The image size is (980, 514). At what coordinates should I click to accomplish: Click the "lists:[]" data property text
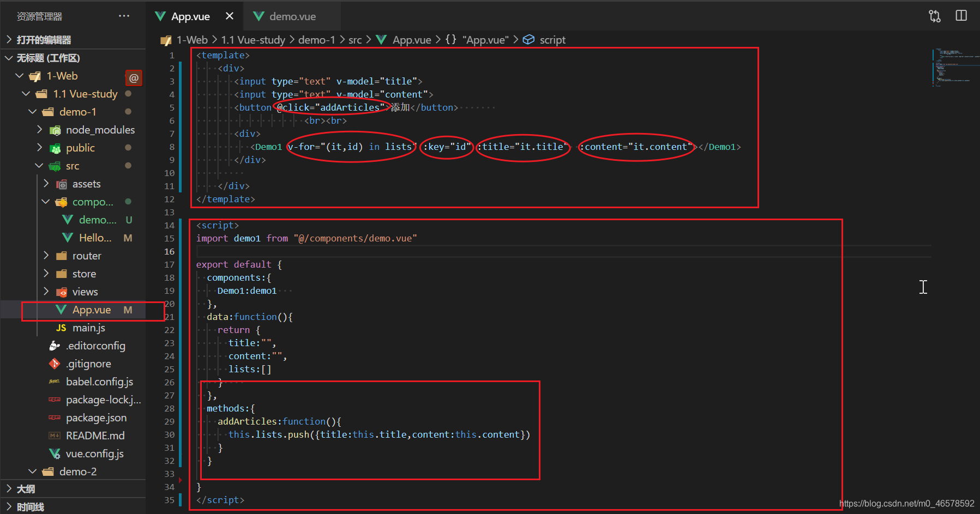(x=250, y=369)
